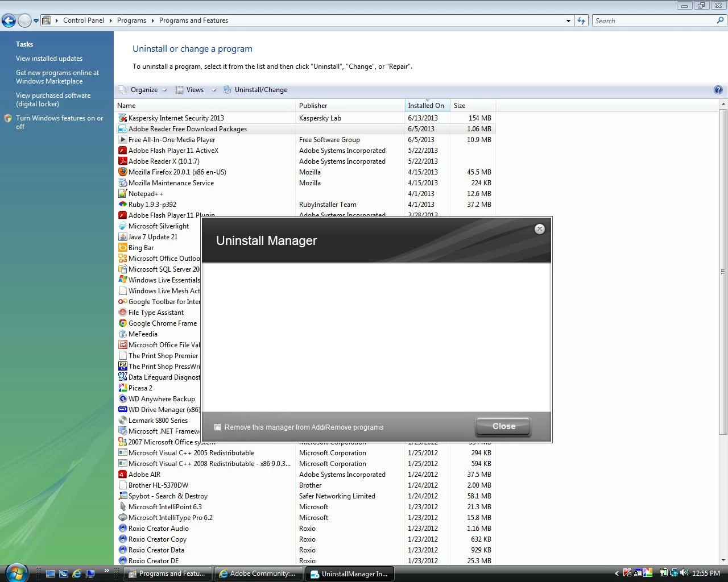Expand the Programs breadcrumb arrow
The width and height of the screenshot is (728, 582).
tap(152, 20)
